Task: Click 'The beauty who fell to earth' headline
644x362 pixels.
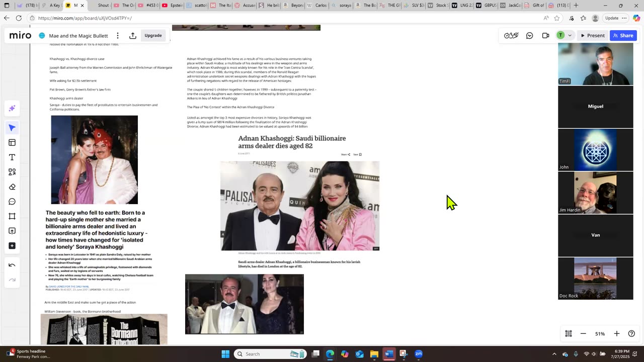Action: pos(97,230)
